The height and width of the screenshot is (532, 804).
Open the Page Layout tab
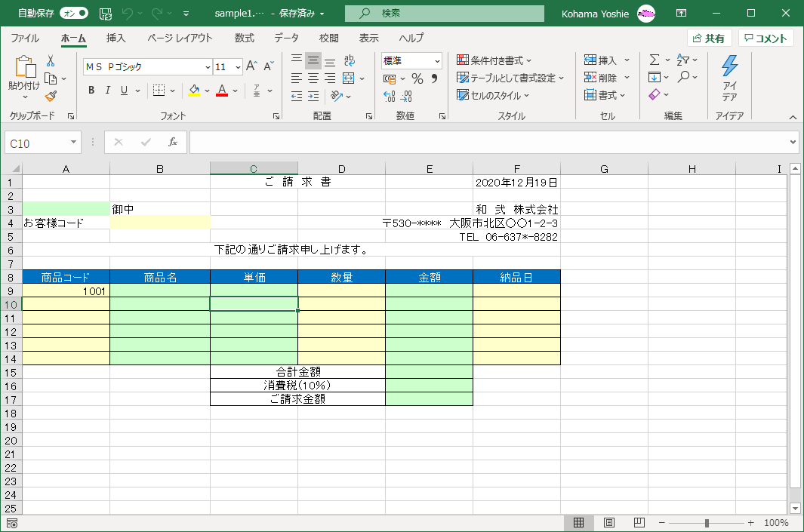pos(180,38)
